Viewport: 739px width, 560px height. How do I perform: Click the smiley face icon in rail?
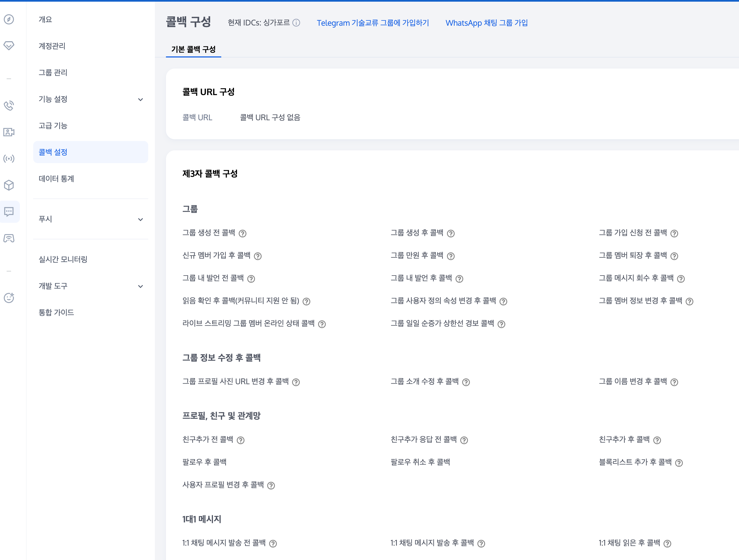[9, 298]
